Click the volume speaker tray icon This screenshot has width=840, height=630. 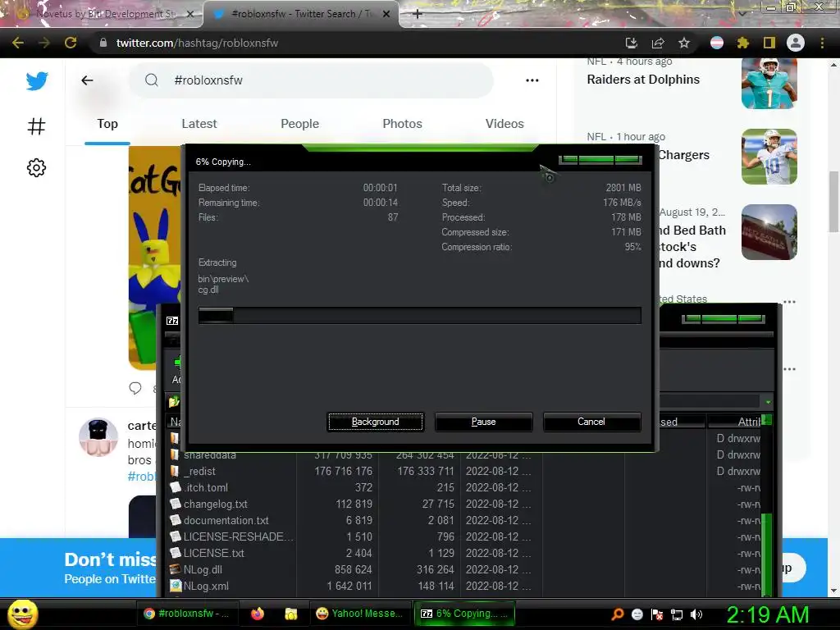click(696, 614)
